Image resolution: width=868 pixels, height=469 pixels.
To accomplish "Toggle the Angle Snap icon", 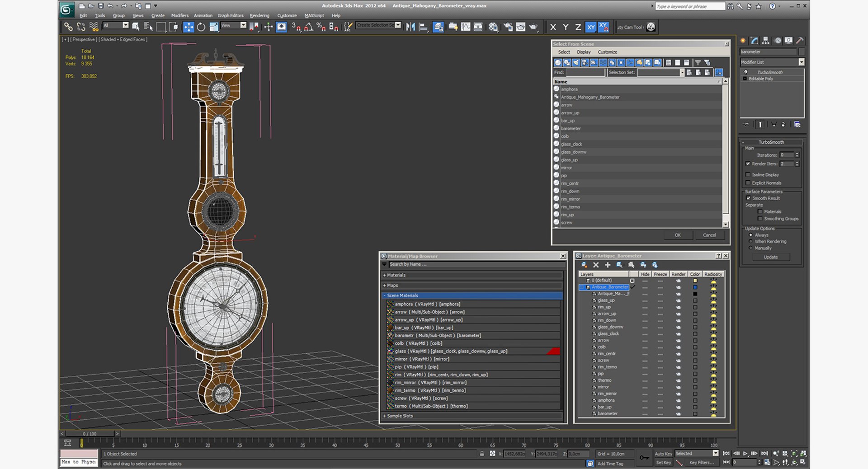I will coord(308,27).
